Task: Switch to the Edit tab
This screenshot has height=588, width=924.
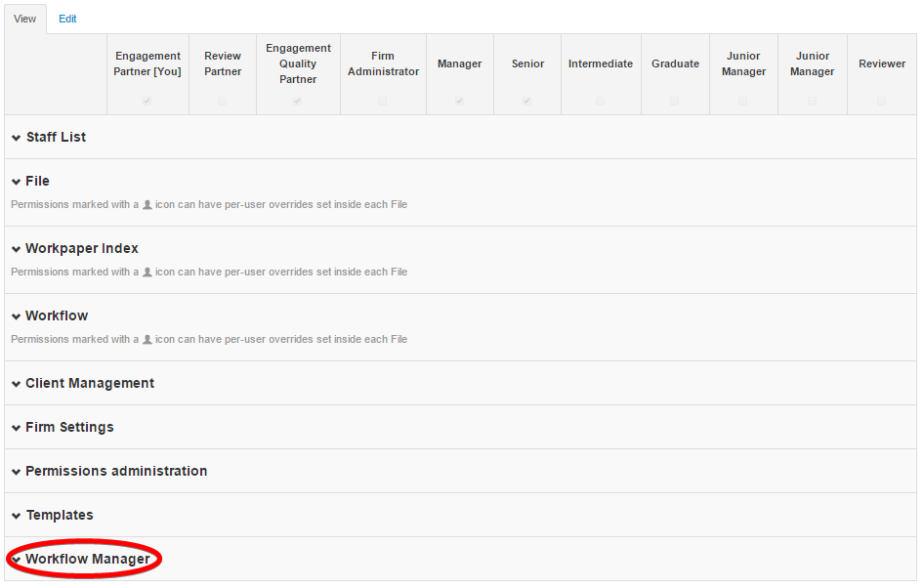Action: [x=67, y=19]
